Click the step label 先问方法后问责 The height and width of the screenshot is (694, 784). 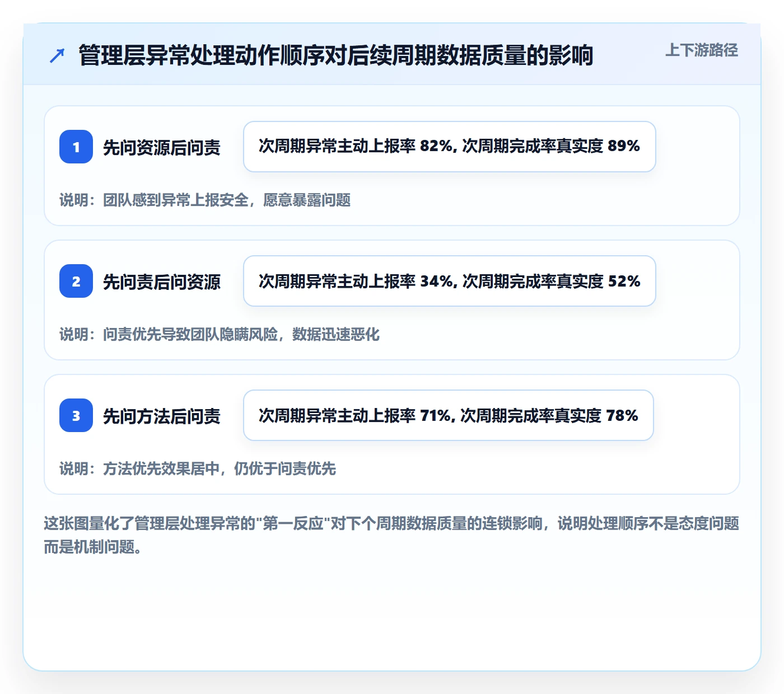point(162,416)
